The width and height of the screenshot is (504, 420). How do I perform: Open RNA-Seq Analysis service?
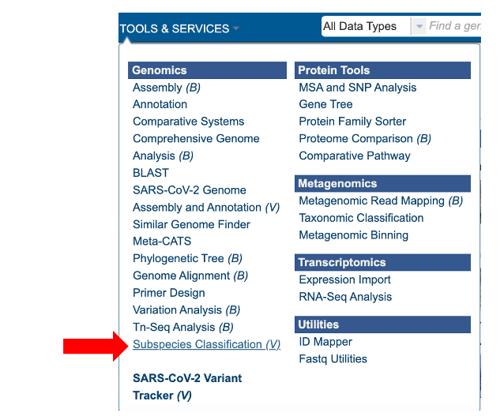coord(345,297)
